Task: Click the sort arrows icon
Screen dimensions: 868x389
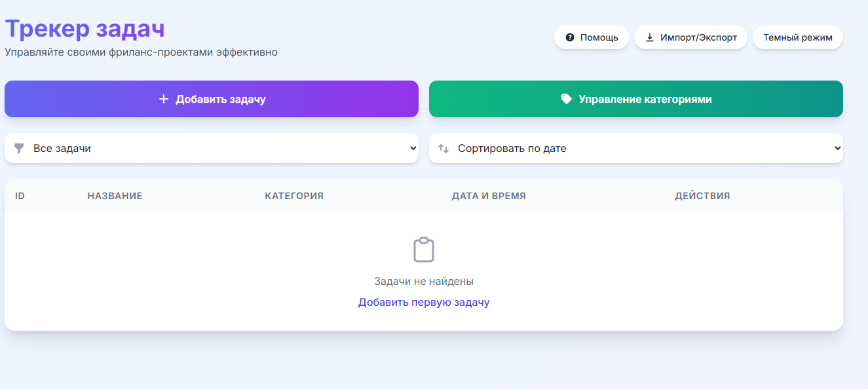Action: pos(443,149)
